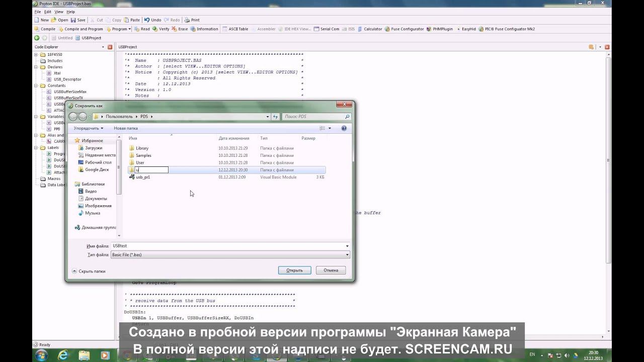Image resolution: width=644 pixels, height=362 pixels.
Task: Click the Открыть button
Action: (x=295, y=270)
